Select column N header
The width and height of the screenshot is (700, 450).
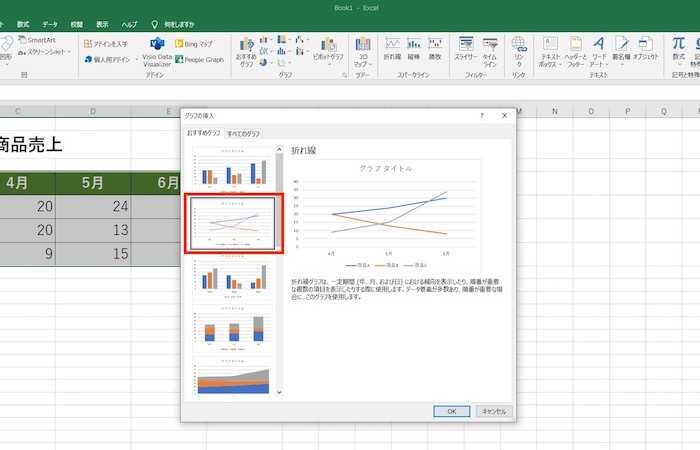(554, 111)
